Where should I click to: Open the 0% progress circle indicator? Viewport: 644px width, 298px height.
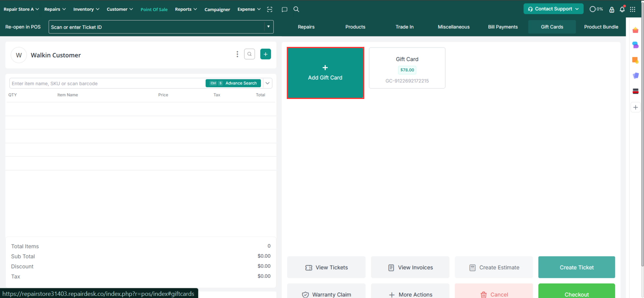click(596, 9)
